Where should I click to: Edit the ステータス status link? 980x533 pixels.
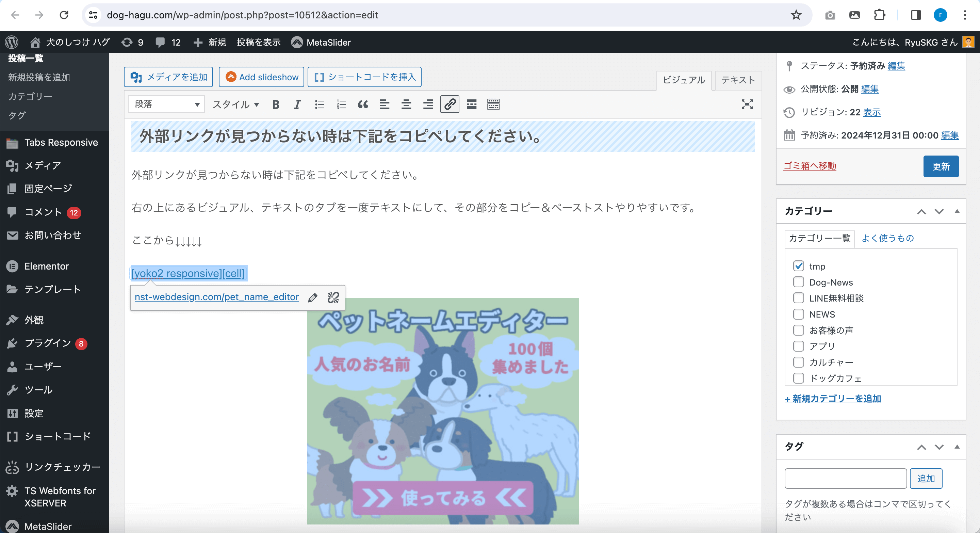tap(896, 66)
